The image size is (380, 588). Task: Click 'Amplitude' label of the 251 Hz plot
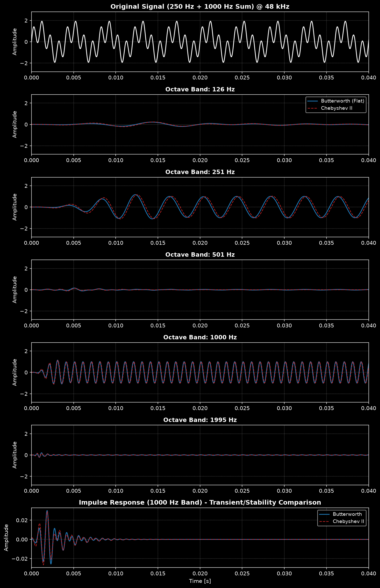point(15,207)
